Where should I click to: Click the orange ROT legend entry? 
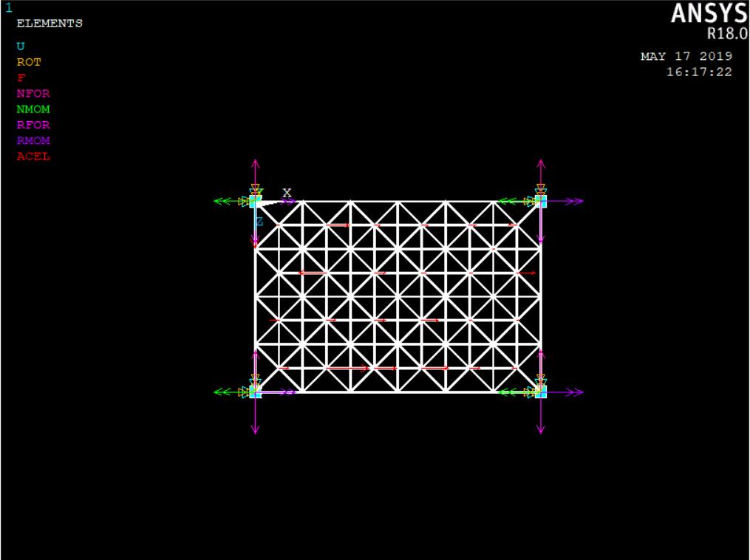point(29,62)
